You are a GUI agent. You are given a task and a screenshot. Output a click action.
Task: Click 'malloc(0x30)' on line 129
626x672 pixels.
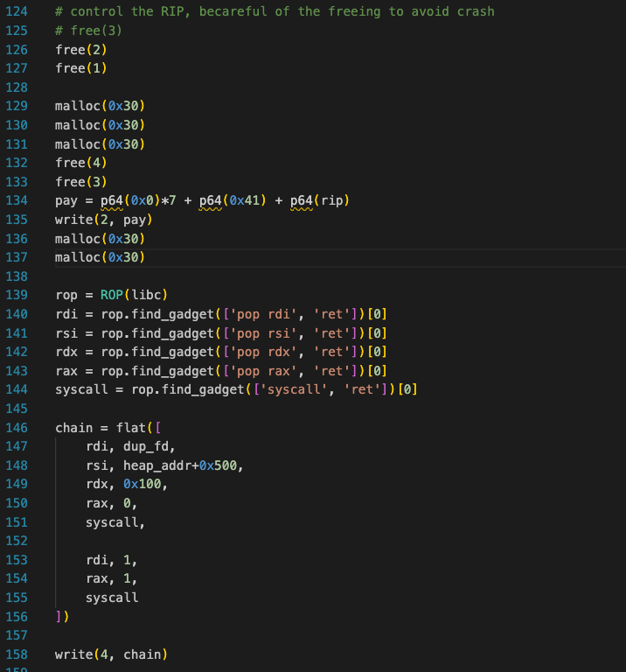tap(101, 106)
